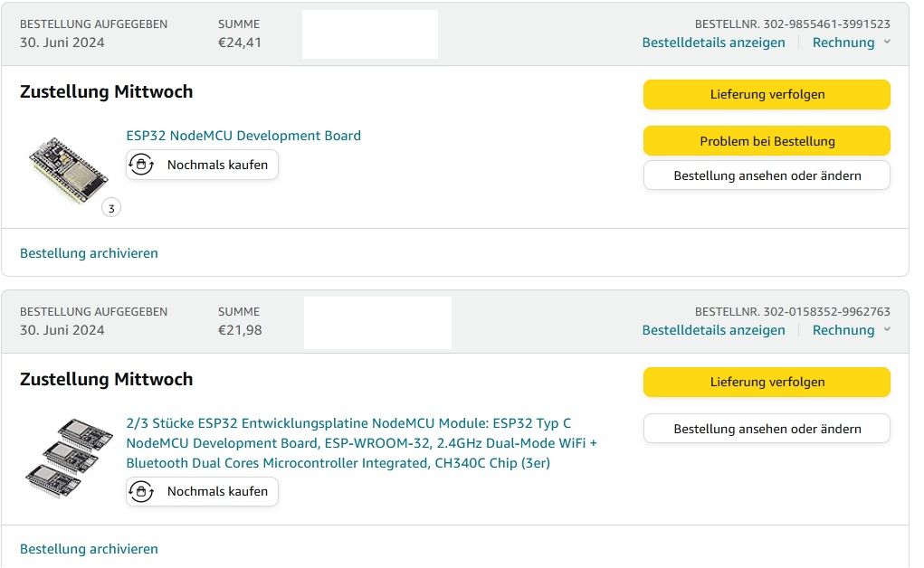
Task: Click Bestellung ansehen oder ändern for first order
Action: coord(767,175)
